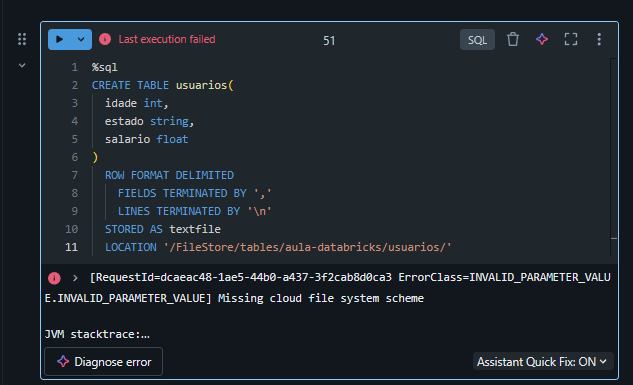The width and height of the screenshot is (633, 385).
Task: Place cursor on %sql line
Action: click(x=105, y=67)
